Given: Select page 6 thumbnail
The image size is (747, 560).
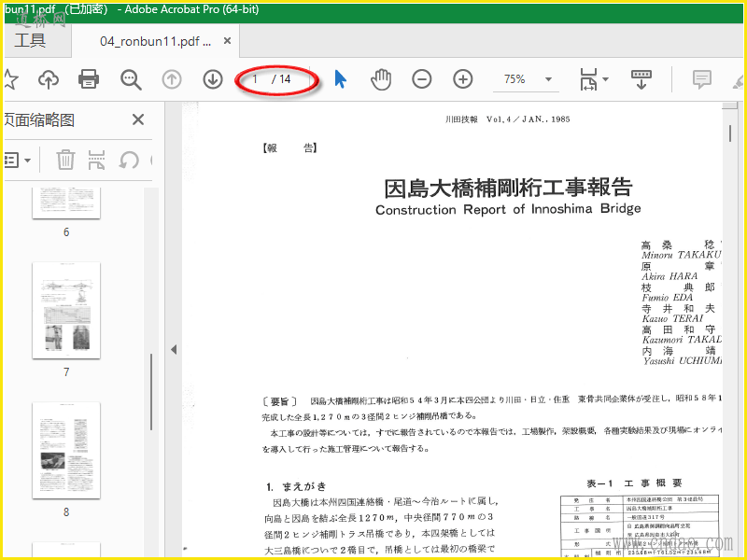Looking at the screenshot, I should click(66, 203).
